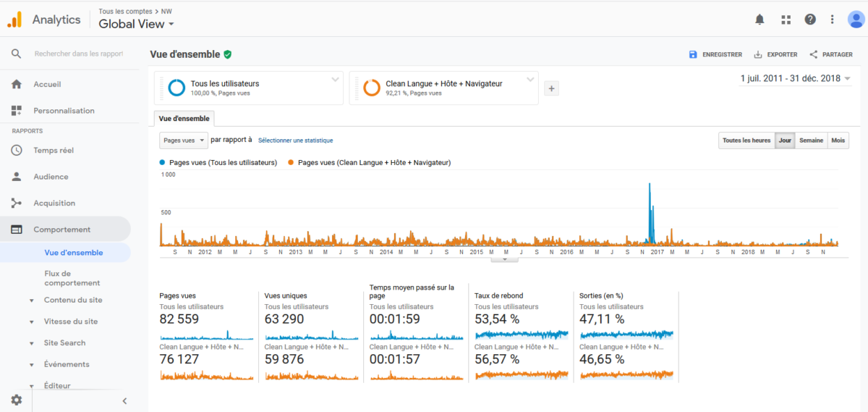This screenshot has width=868, height=412.
Task: Open the Pages vues metric dropdown
Action: (184, 140)
